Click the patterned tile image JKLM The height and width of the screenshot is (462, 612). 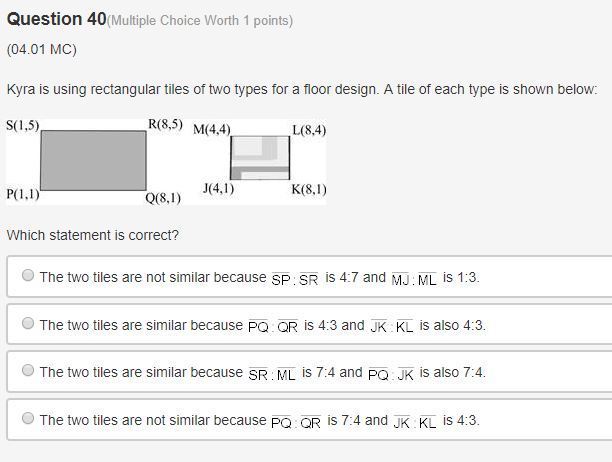[260, 158]
